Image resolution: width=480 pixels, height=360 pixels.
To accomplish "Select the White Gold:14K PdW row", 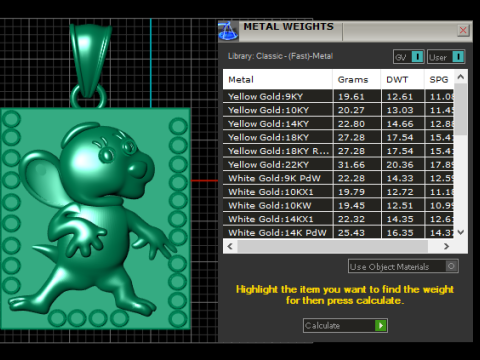I will [x=338, y=232].
